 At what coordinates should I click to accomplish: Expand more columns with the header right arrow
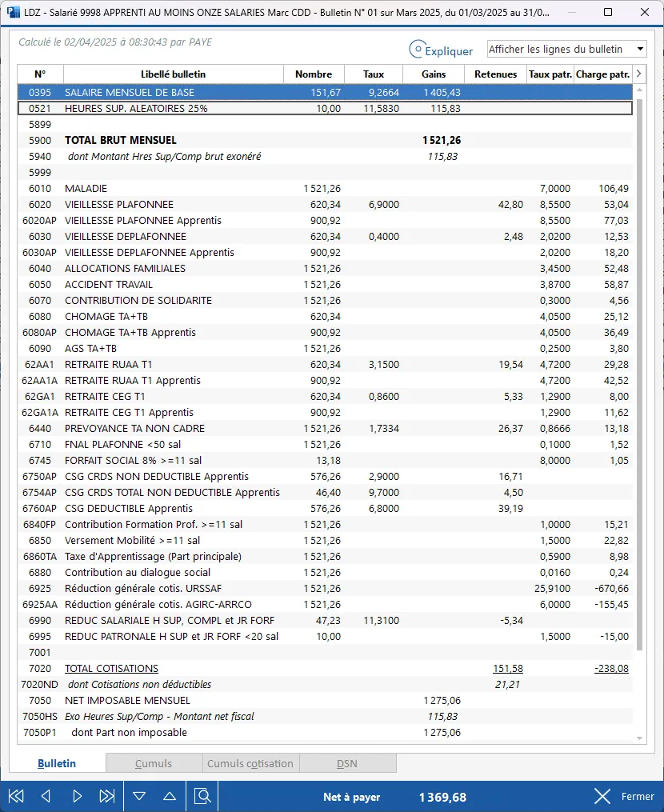point(639,74)
